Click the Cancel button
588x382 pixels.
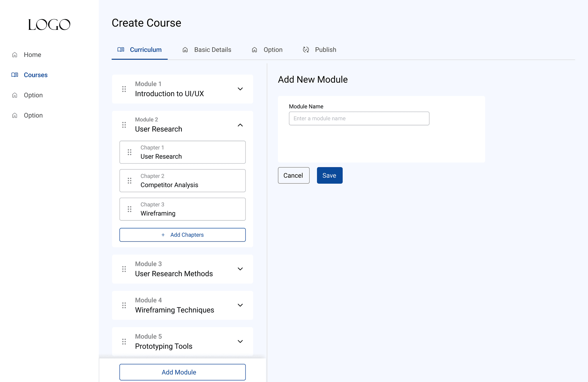[x=293, y=175]
